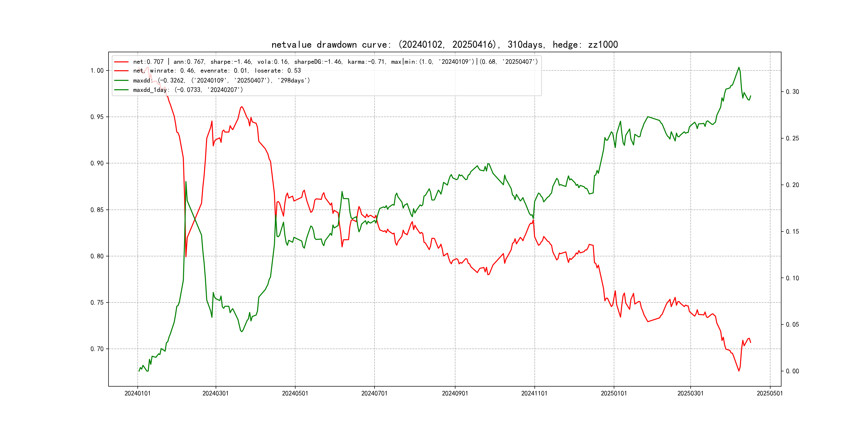The image size is (868, 434).
Task: Click the 20240901 x-axis date label
Action: (x=455, y=393)
